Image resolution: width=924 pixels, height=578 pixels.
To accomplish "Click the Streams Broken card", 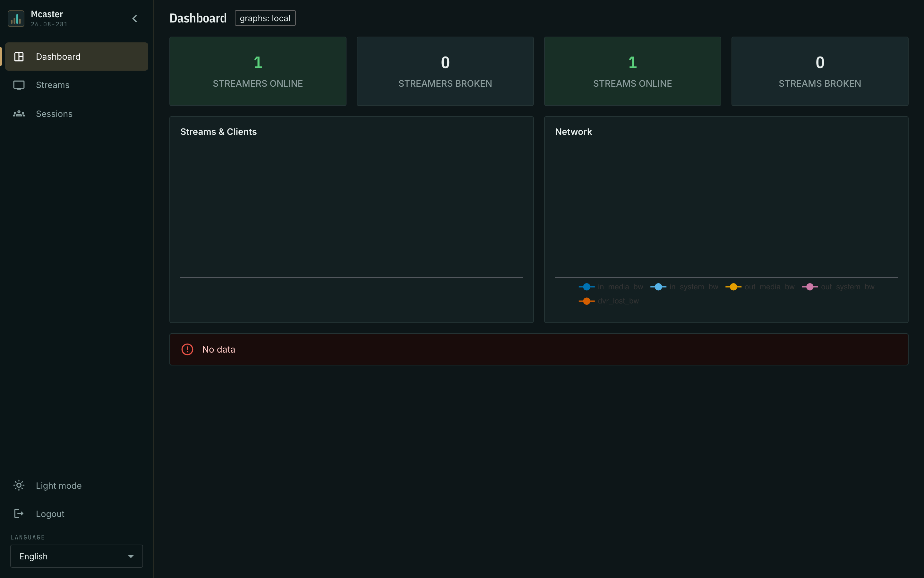I will pyautogui.click(x=820, y=71).
